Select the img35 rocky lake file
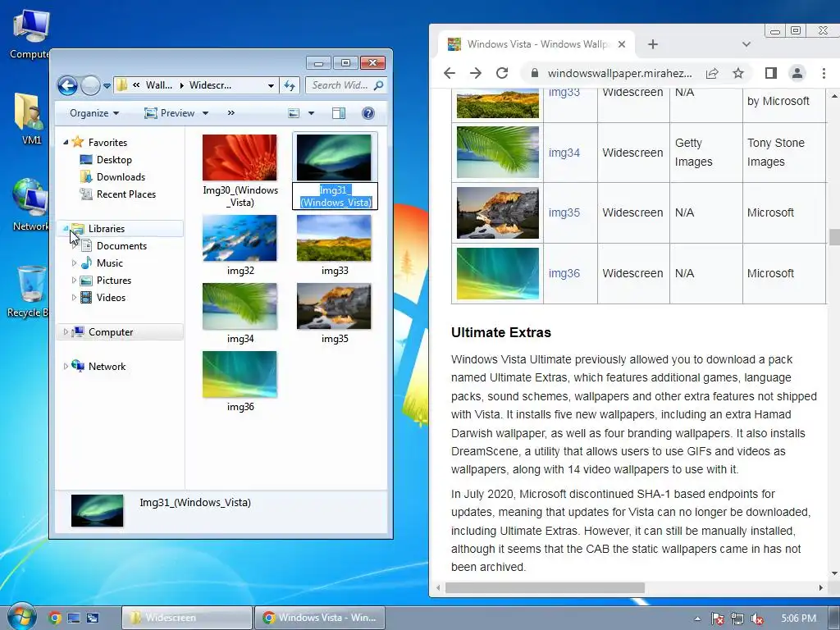 point(335,313)
